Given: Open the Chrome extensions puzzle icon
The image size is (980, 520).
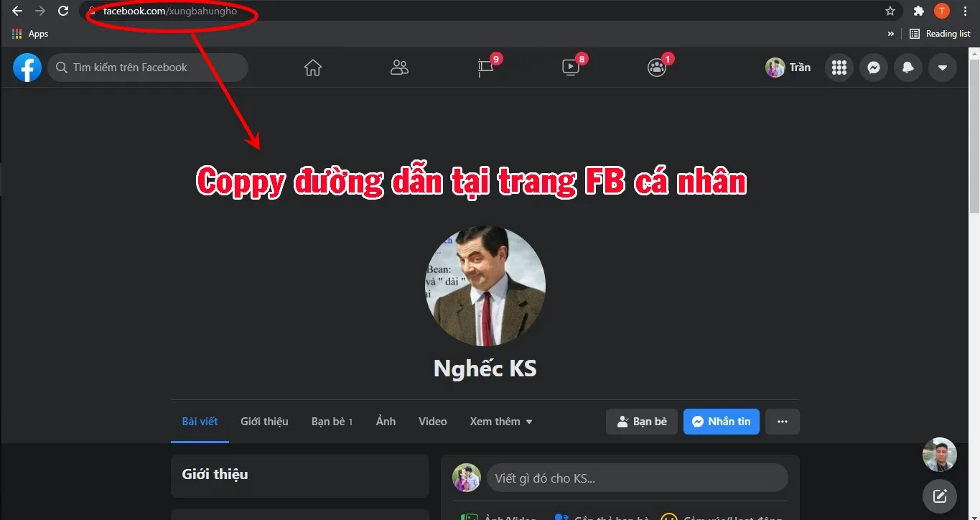Looking at the screenshot, I should [918, 11].
